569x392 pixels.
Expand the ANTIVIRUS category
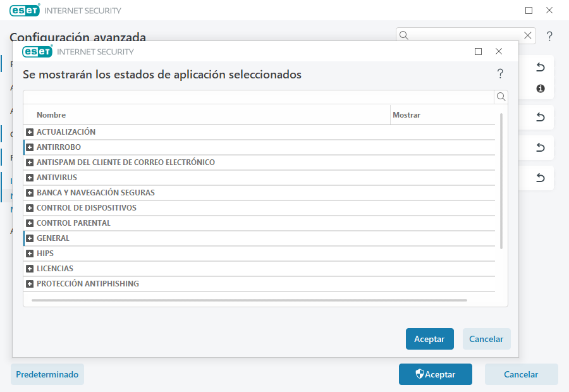pyautogui.click(x=30, y=178)
